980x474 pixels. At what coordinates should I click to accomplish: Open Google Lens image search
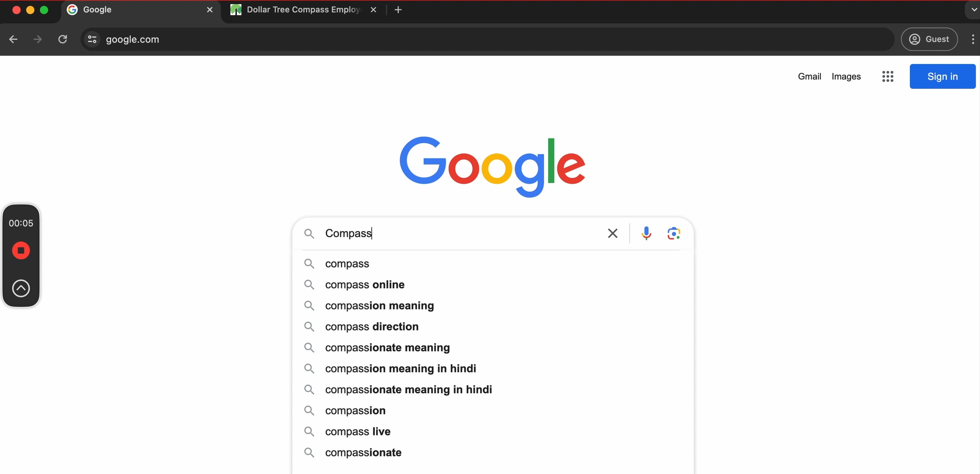coord(674,233)
